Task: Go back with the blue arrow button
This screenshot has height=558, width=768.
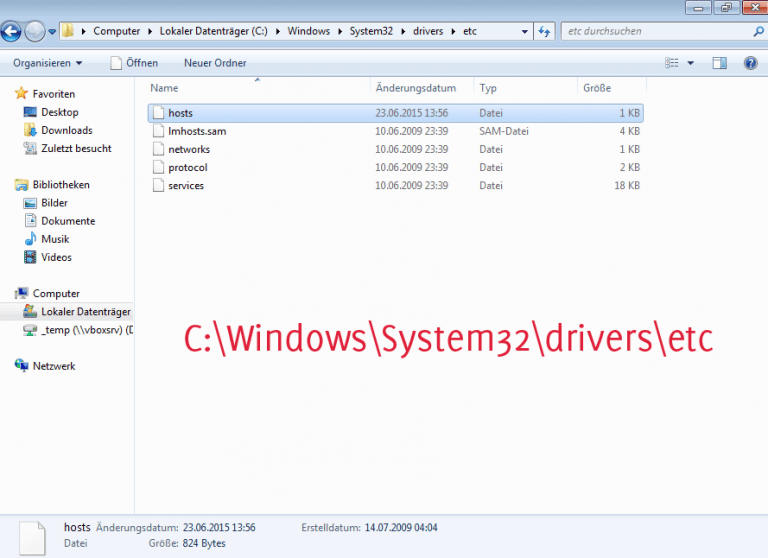Action: pos(11,32)
